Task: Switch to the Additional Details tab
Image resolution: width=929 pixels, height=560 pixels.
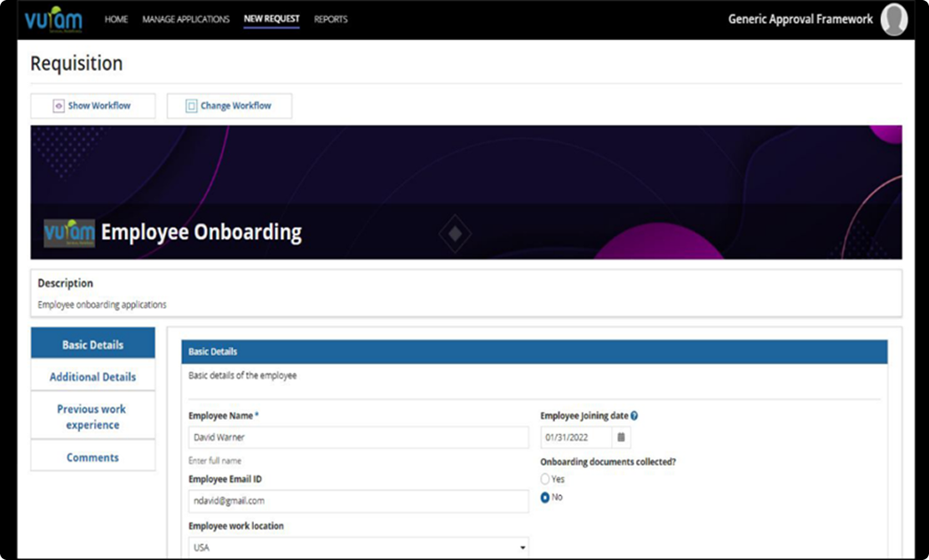Action: [92, 377]
